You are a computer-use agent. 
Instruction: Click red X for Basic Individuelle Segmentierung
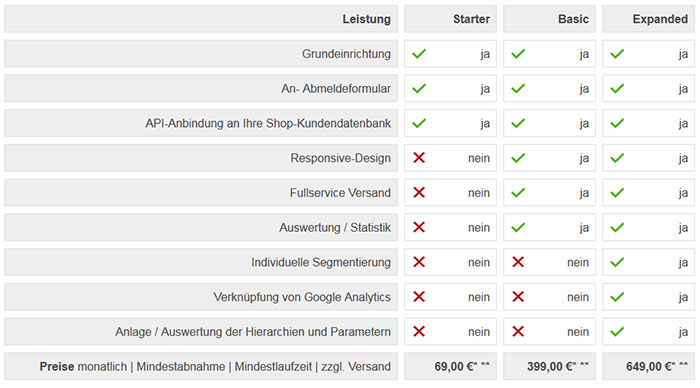click(x=518, y=262)
